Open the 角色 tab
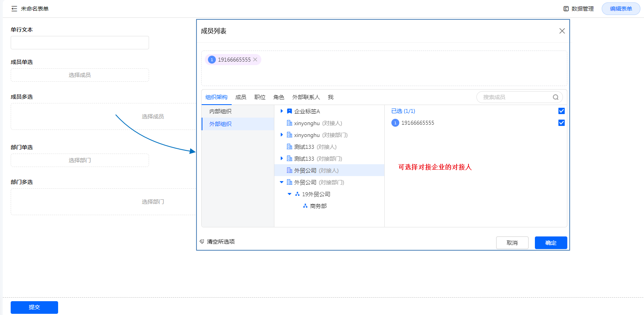This screenshot has height=315, width=644. pos(279,97)
